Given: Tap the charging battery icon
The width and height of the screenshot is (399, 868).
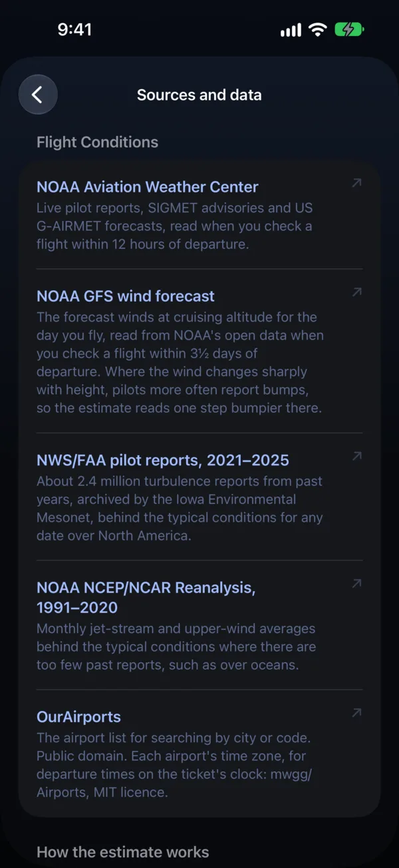Looking at the screenshot, I should click(349, 30).
